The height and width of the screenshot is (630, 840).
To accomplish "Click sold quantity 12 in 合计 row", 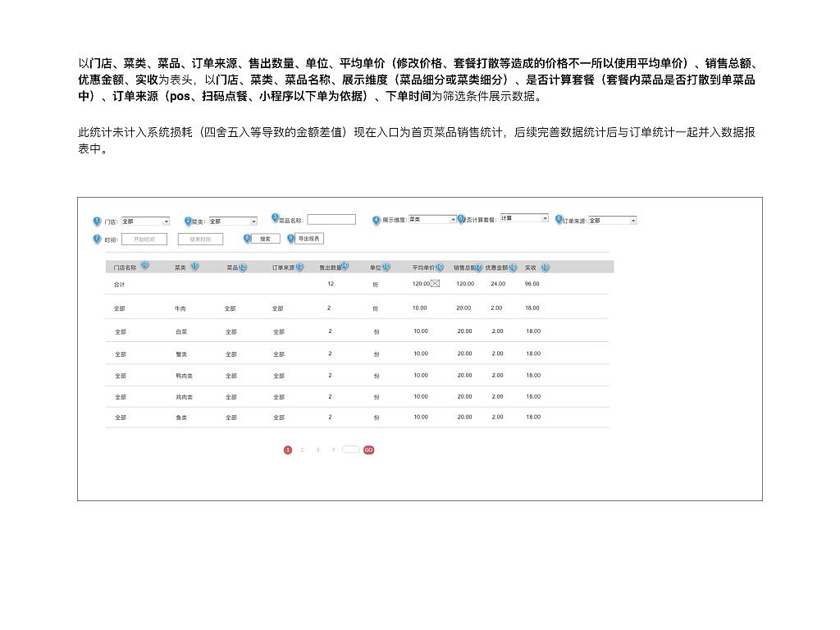I will pos(331,284).
